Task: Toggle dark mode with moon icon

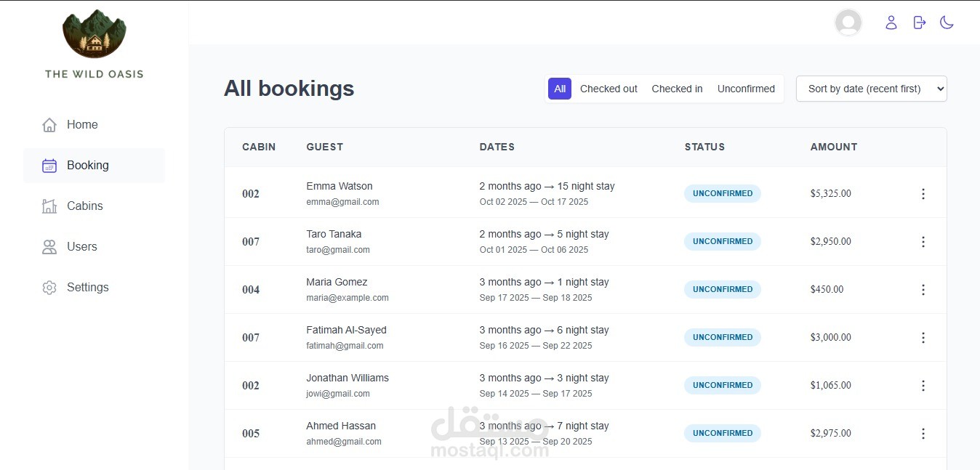Action: [947, 23]
